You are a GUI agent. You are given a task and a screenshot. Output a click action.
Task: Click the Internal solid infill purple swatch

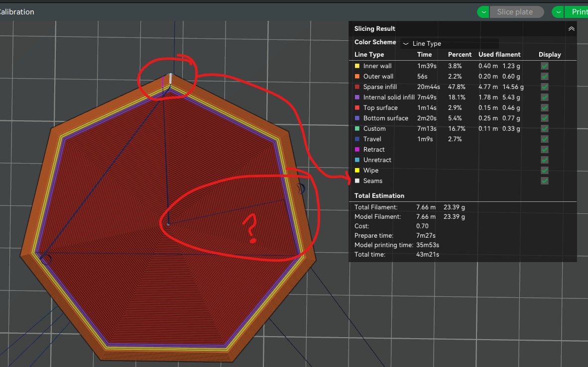tap(357, 97)
